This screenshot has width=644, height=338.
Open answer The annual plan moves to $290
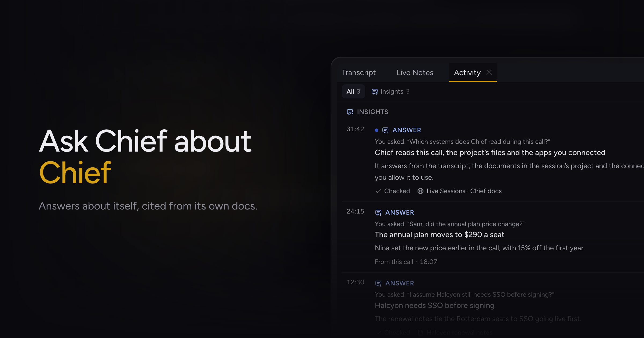[x=440, y=234]
